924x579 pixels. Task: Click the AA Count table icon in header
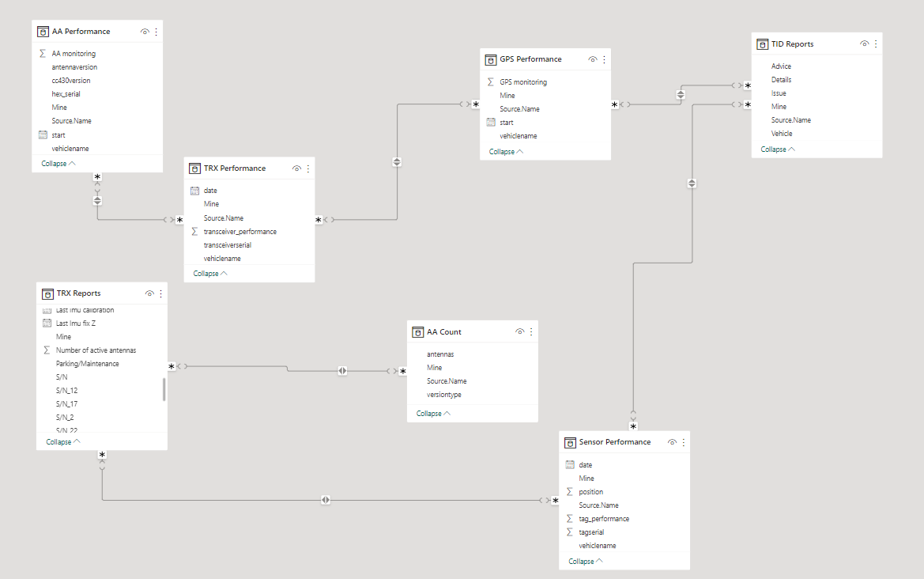(418, 332)
